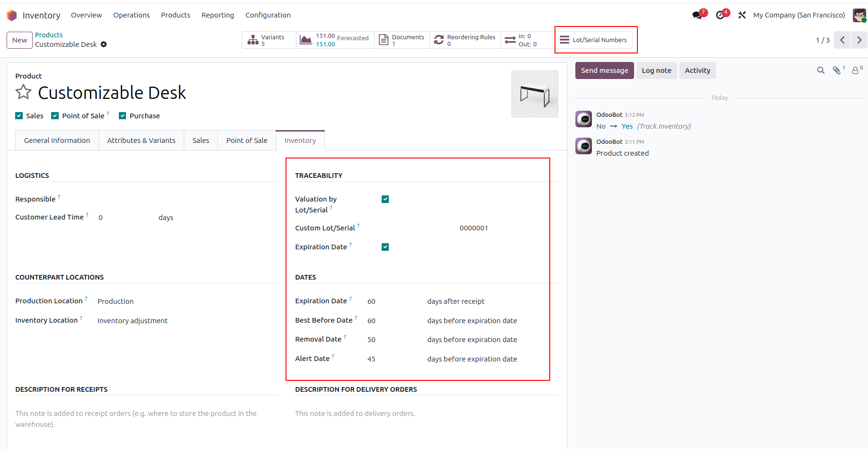Edit Custom Lot/Serial field 0000001

click(508, 228)
